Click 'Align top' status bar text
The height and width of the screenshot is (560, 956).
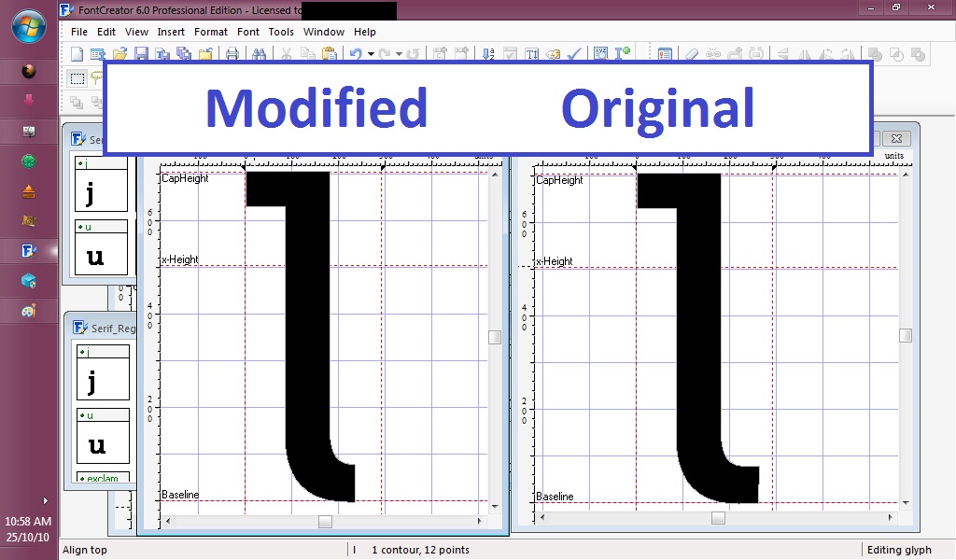click(85, 550)
